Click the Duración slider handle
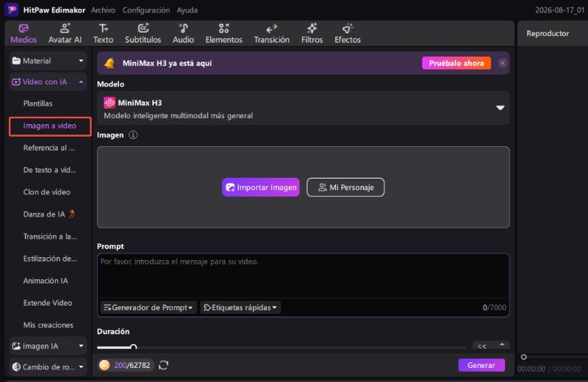This screenshot has width=588, height=382. click(134, 347)
